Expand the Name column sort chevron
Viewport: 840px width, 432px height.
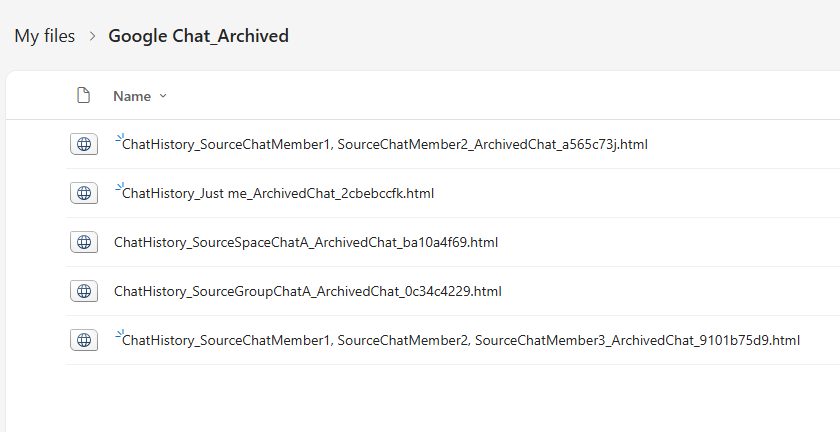(x=163, y=96)
